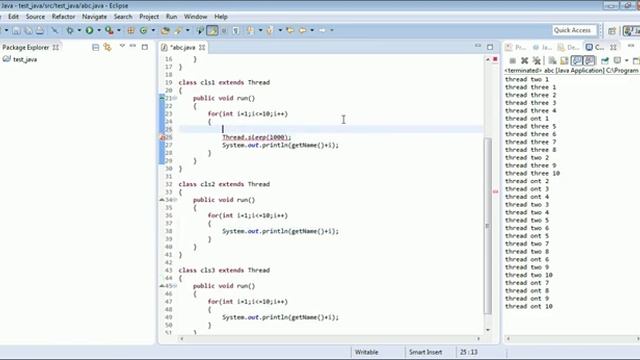
Task: Open the Search dropdown arrow
Action: pyautogui.click(x=188, y=31)
